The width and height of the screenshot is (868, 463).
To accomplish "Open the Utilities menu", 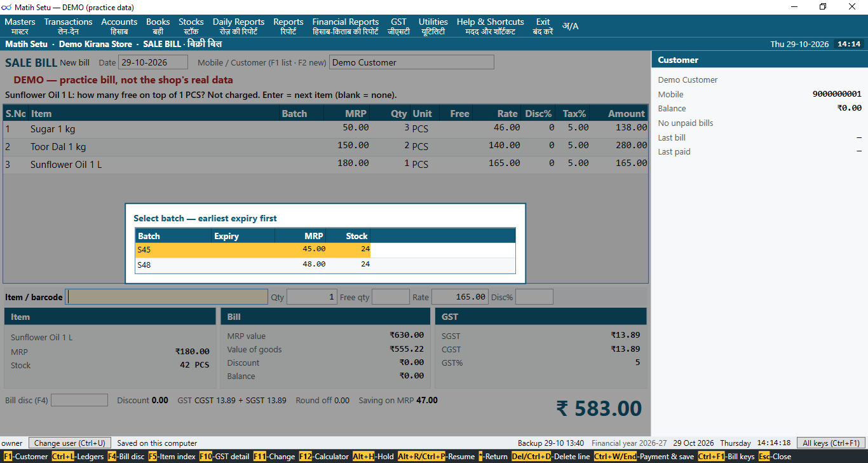I will 433,26.
